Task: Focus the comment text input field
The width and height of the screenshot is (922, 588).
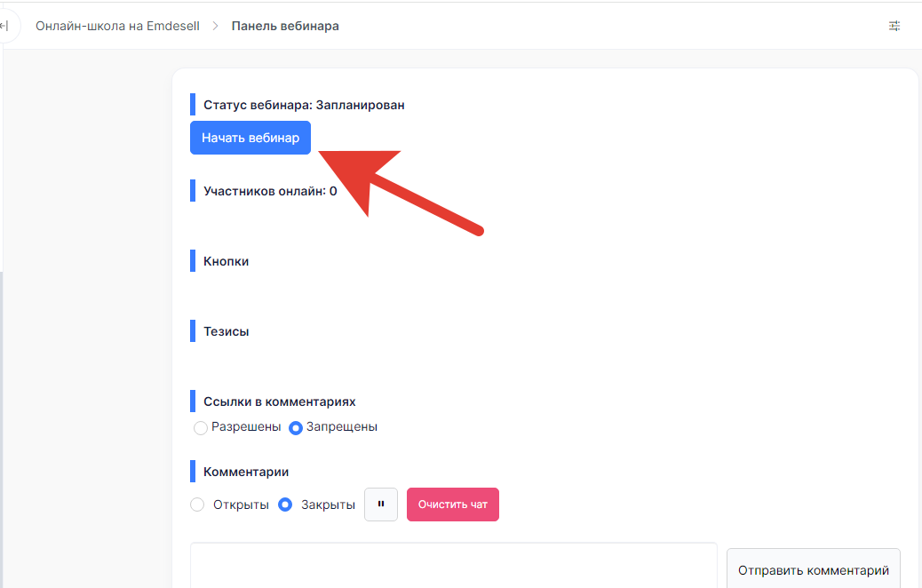Action: [453, 566]
